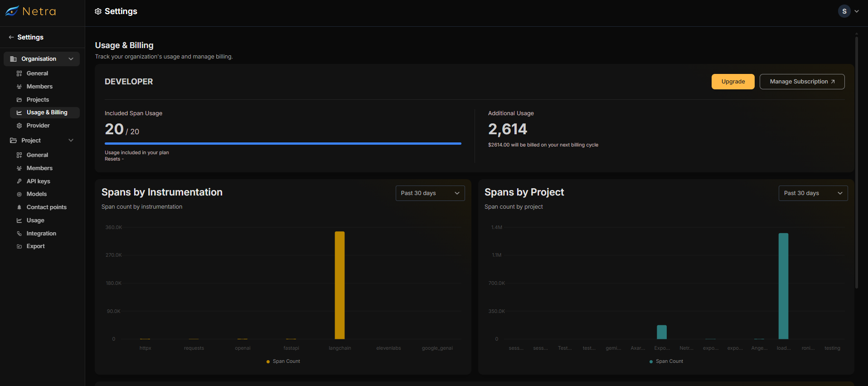Open Spans by Project date range dropdown
Viewport: 868px width, 386px height.
[x=813, y=193]
